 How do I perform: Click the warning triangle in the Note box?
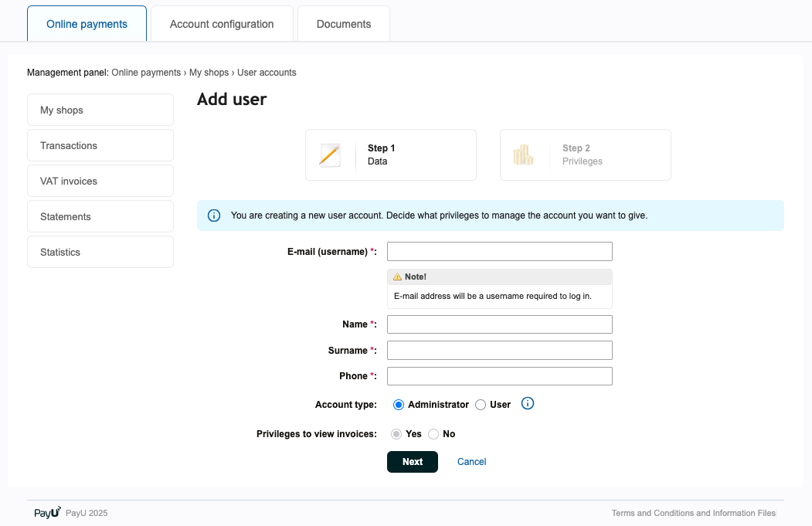[397, 276]
